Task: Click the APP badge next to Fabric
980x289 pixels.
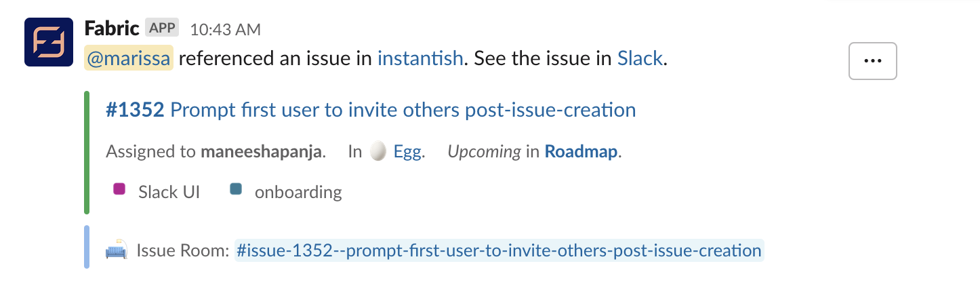Action: [162, 28]
